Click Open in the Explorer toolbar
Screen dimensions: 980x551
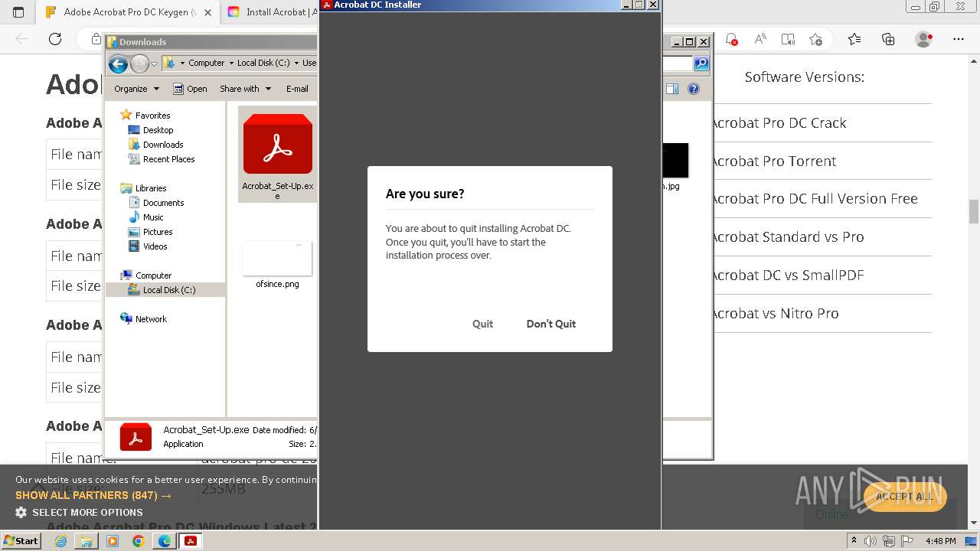tap(190, 89)
